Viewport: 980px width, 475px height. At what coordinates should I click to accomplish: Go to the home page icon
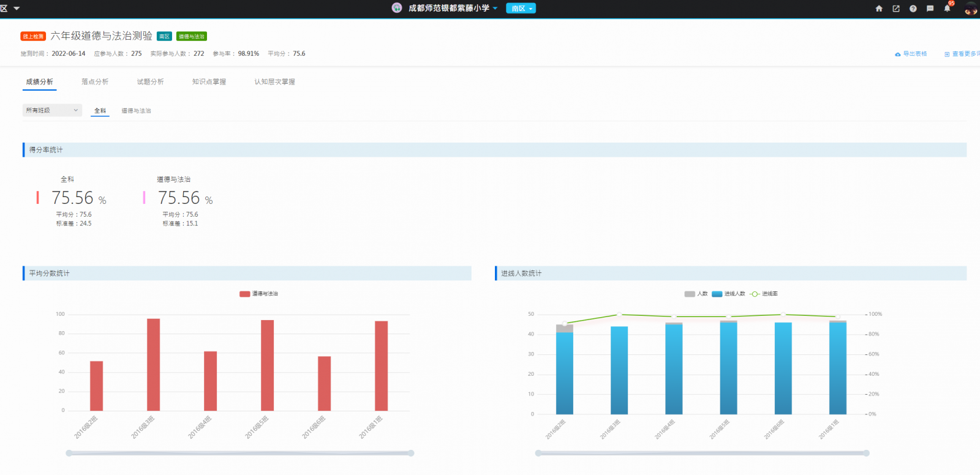[879, 9]
